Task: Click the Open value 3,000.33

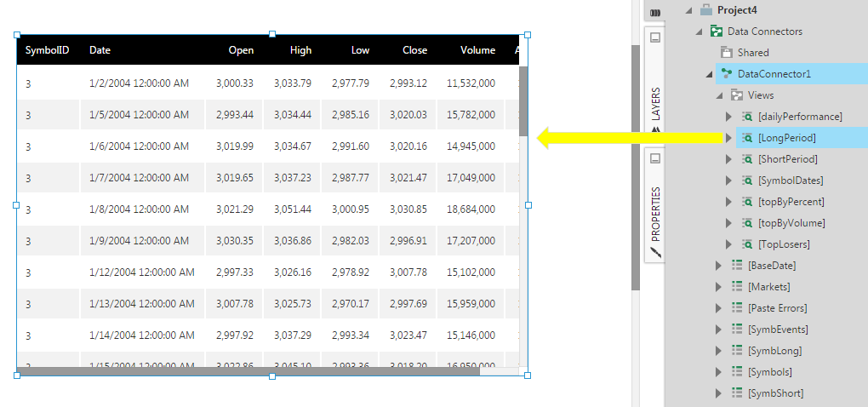Action: (235, 83)
